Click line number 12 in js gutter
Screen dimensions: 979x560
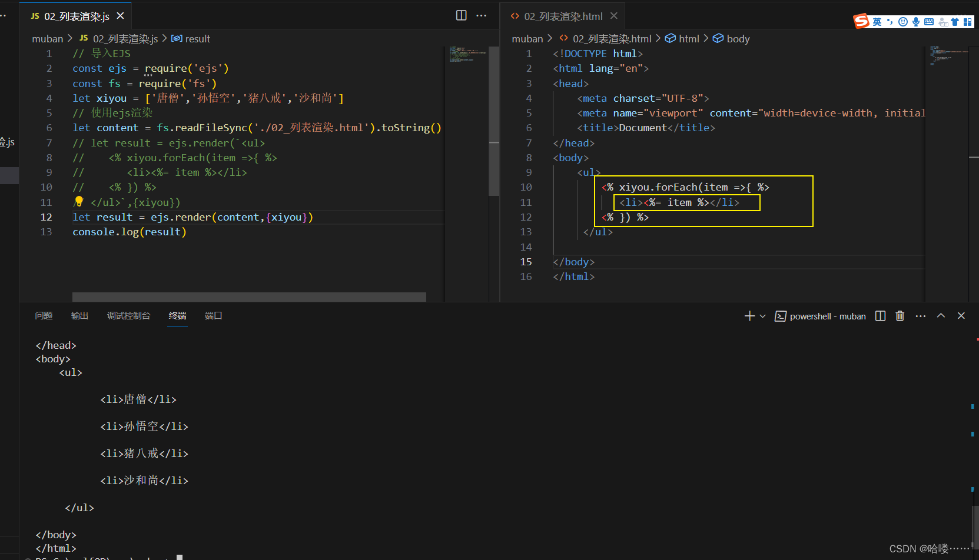46,217
